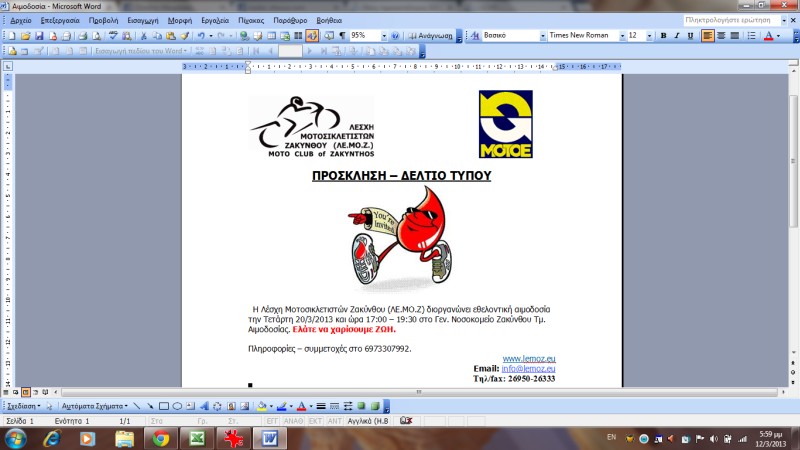Click the Styles and Formatting icon
The height and width of the screenshot is (450, 800).
[x=473, y=36]
